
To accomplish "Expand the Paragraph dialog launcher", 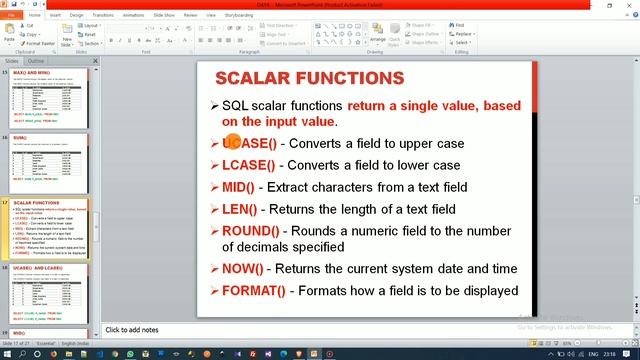I will (307, 52).
